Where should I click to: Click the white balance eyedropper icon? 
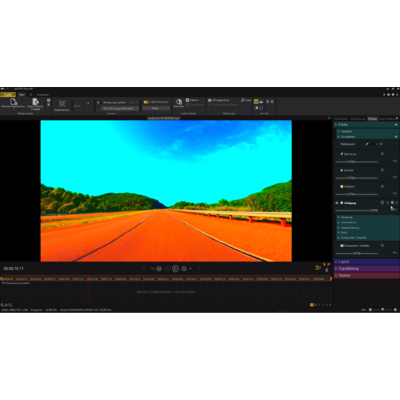[367, 144]
